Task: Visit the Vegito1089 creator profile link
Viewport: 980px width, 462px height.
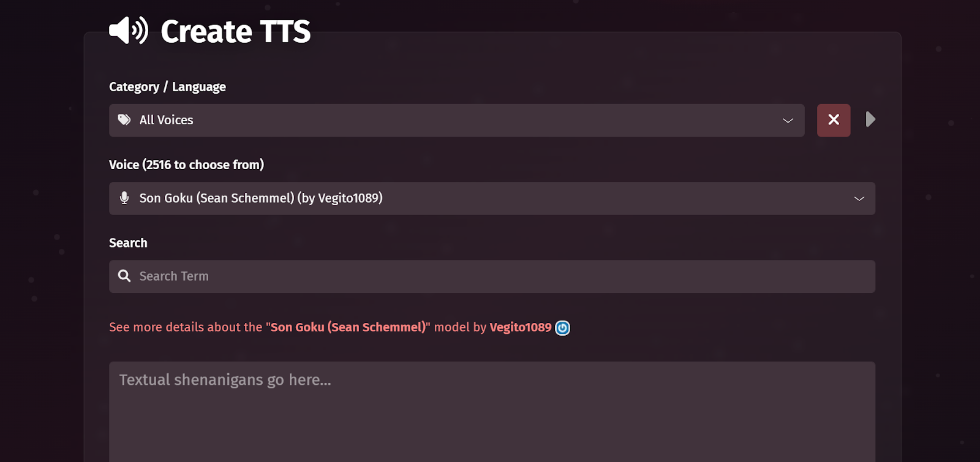Action: click(x=521, y=327)
